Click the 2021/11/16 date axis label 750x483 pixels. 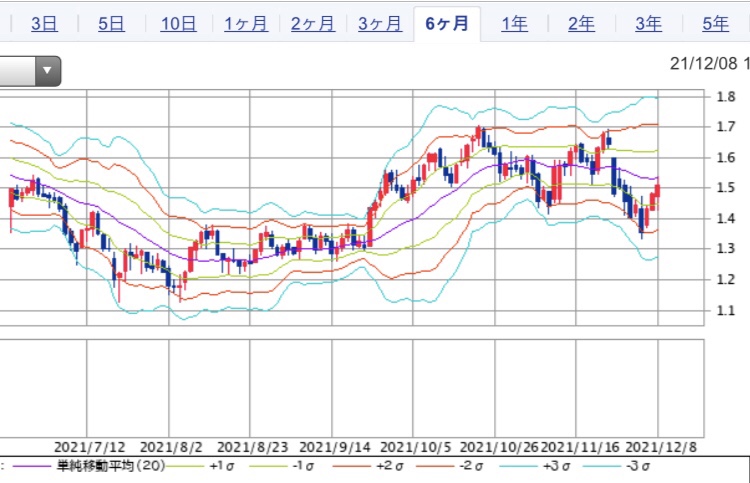[x=580, y=448]
